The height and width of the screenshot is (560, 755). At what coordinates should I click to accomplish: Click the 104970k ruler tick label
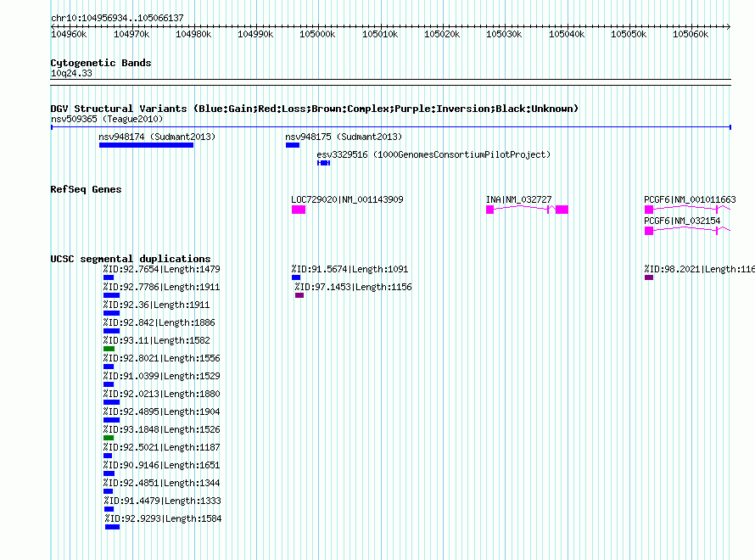coord(131,34)
